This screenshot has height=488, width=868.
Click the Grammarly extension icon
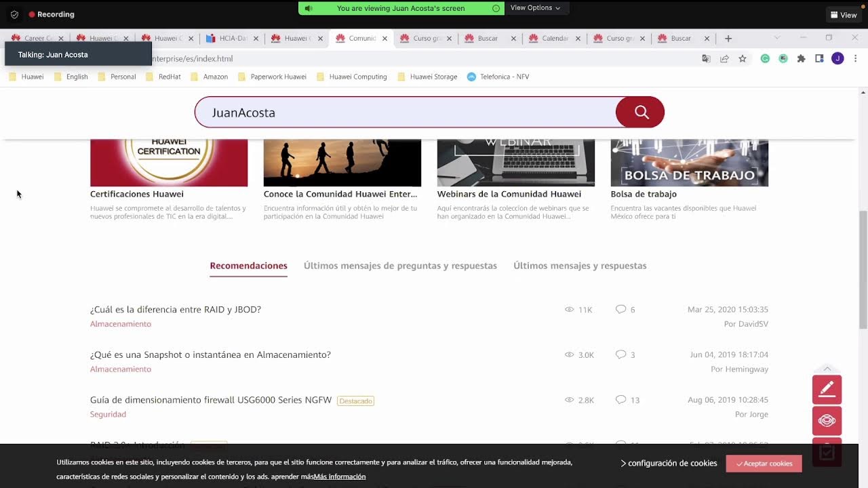[x=765, y=59]
